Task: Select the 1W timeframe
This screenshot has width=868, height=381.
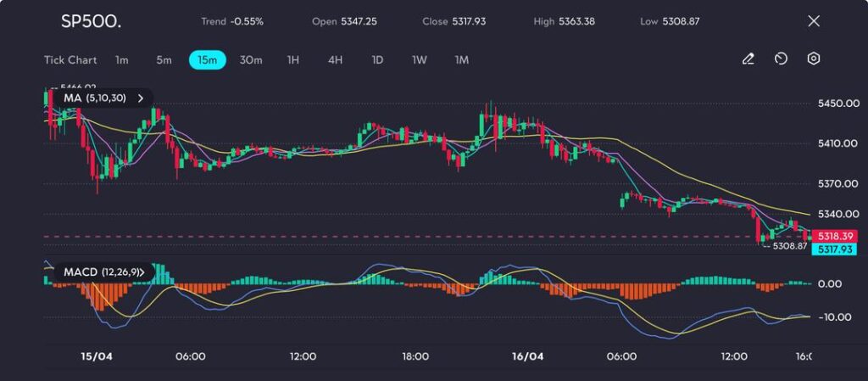Action: point(420,60)
